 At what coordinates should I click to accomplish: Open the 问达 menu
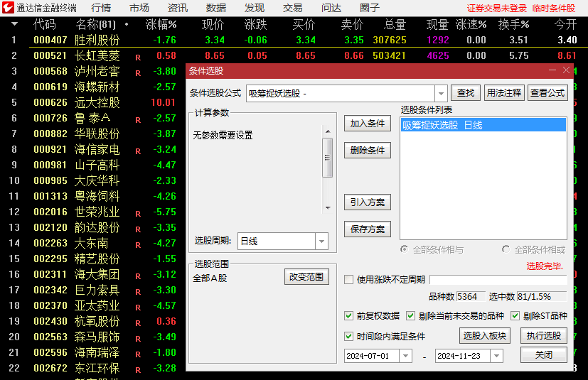pos(331,8)
